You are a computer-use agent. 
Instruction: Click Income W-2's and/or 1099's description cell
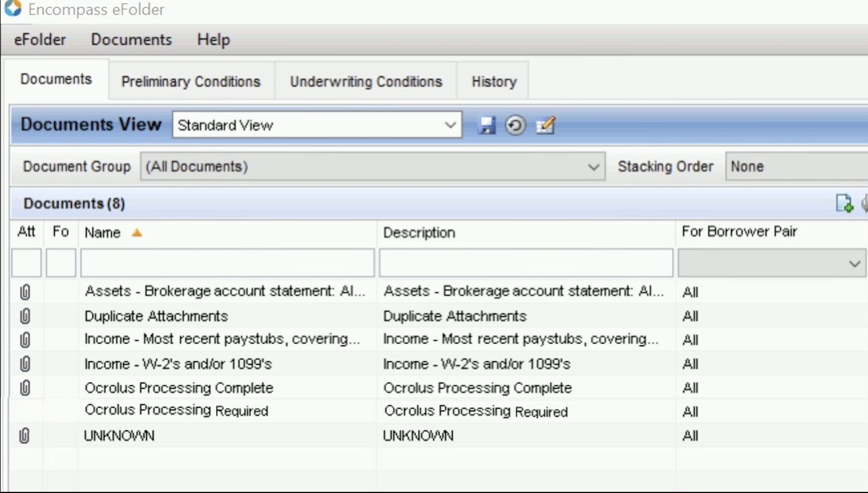coord(477,364)
